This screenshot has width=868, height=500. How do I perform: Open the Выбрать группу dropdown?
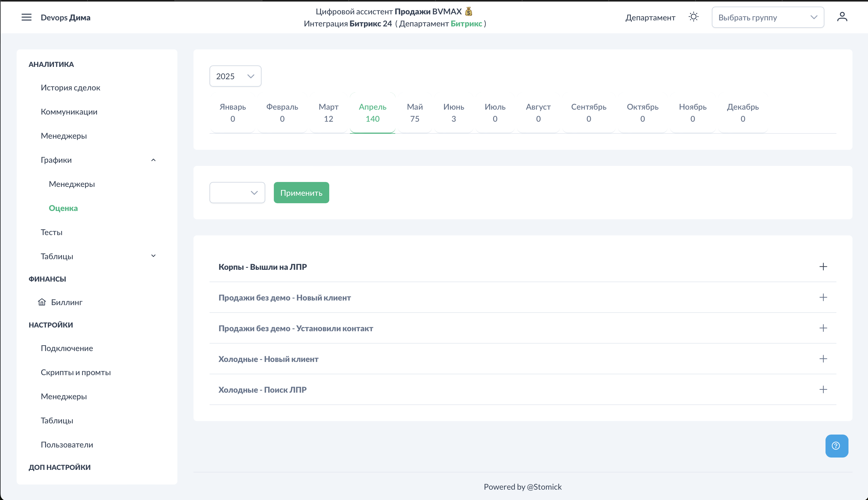click(768, 18)
